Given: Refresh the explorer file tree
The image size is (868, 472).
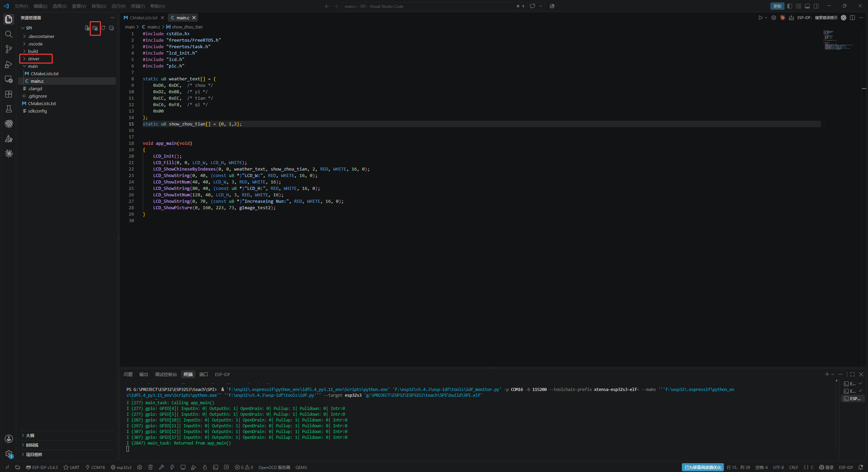Looking at the screenshot, I should 103,28.
